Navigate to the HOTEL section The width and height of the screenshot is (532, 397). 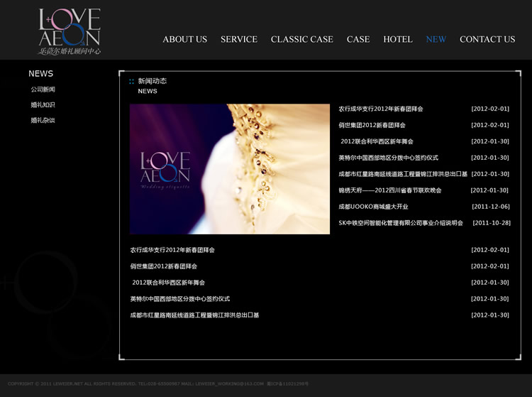pos(397,40)
